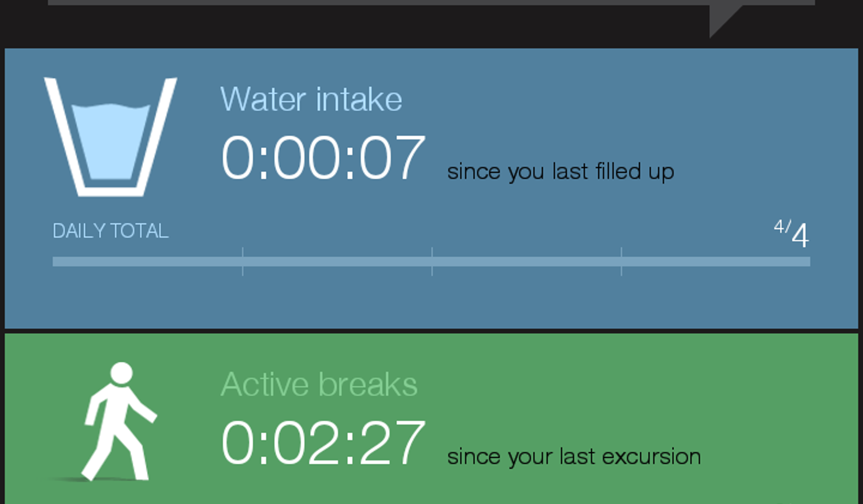Click the 4/4 daily count

coord(791,234)
